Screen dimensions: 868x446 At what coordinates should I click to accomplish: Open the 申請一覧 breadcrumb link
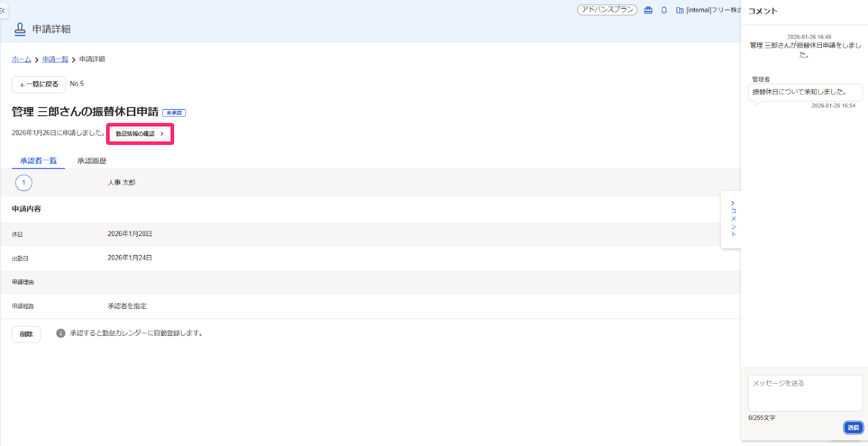point(55,59)
